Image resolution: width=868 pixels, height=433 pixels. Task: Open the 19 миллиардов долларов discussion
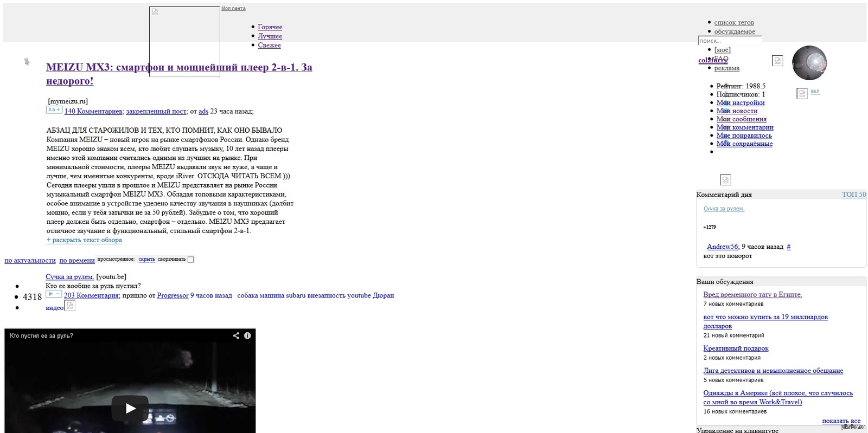tap(765, 321)
